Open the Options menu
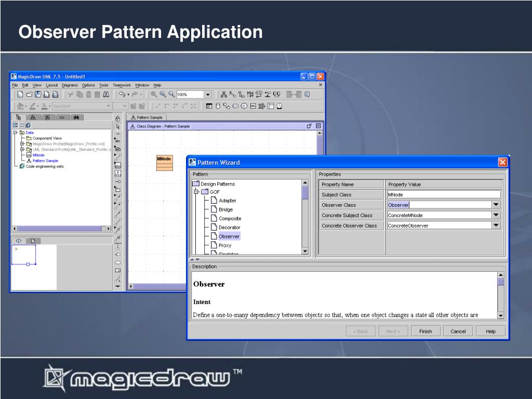Image resolution: width=532 pixels, height=399 pixels. 88,85
